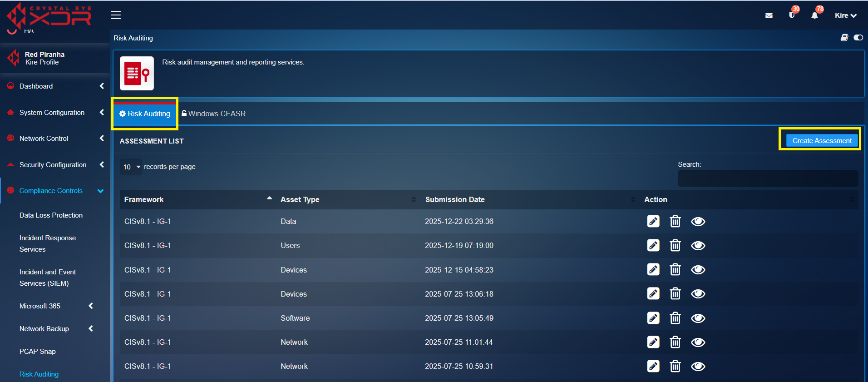The width and height of the screenshot is (868, 382).
Task: Edit the Data assessment row
Action: tap(653, 221)
